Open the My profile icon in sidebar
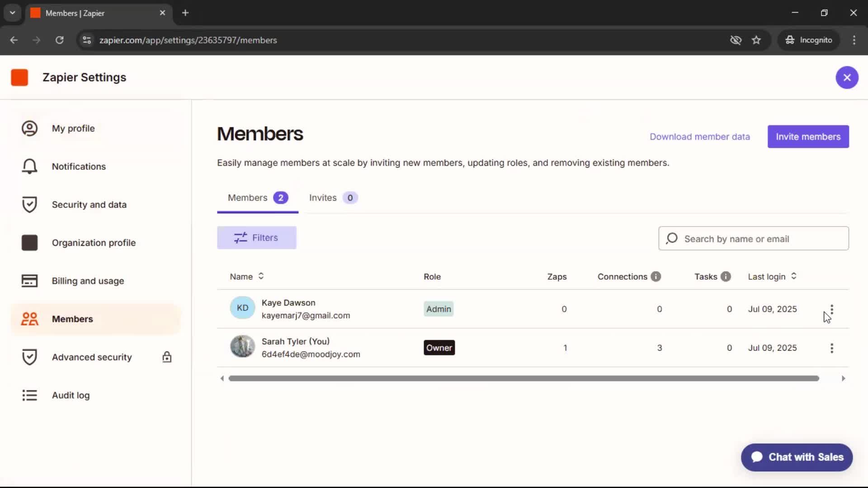Viewport: 868px width, 488px height. (x=29, y=128)
